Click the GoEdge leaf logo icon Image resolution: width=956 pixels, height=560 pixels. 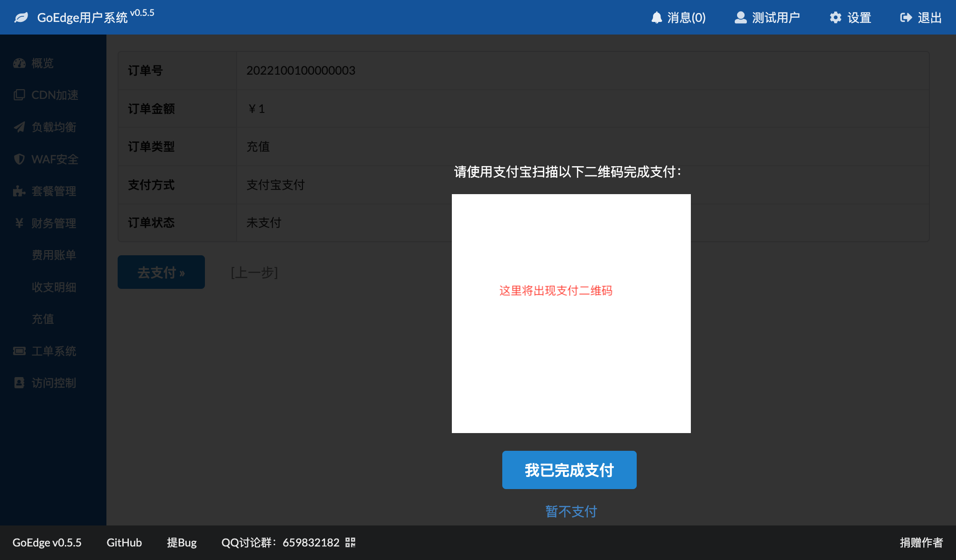(21, 18)
